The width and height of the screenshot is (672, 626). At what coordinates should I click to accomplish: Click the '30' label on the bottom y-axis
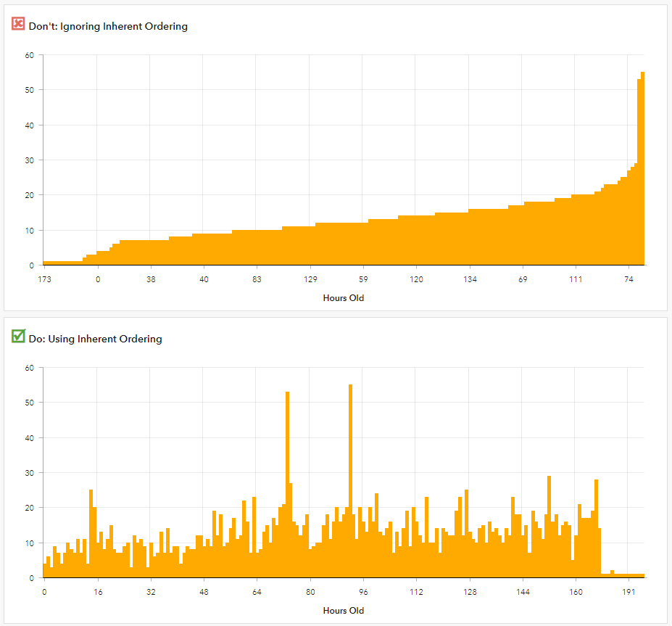(29, 472)
